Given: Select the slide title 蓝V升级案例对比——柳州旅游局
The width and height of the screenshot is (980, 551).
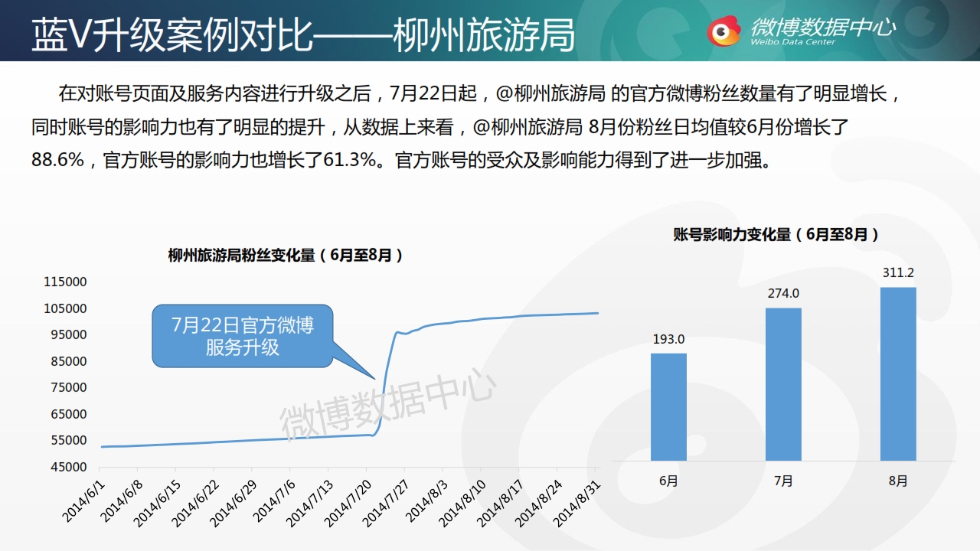Looking at the screenshot, I should pyautogui.click(x=303, y=34).
